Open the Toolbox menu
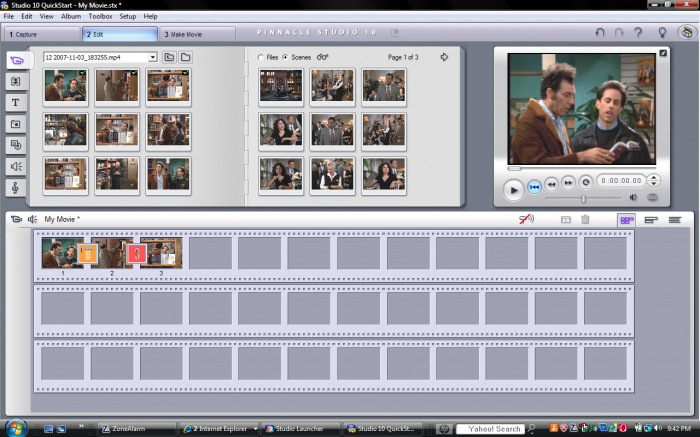Viewport: 700px width, 437px height. [100, 16]
